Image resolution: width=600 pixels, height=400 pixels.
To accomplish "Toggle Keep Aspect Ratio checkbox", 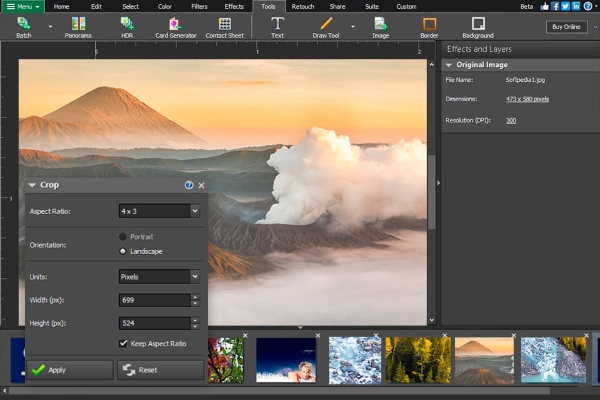I will point(123,343).
